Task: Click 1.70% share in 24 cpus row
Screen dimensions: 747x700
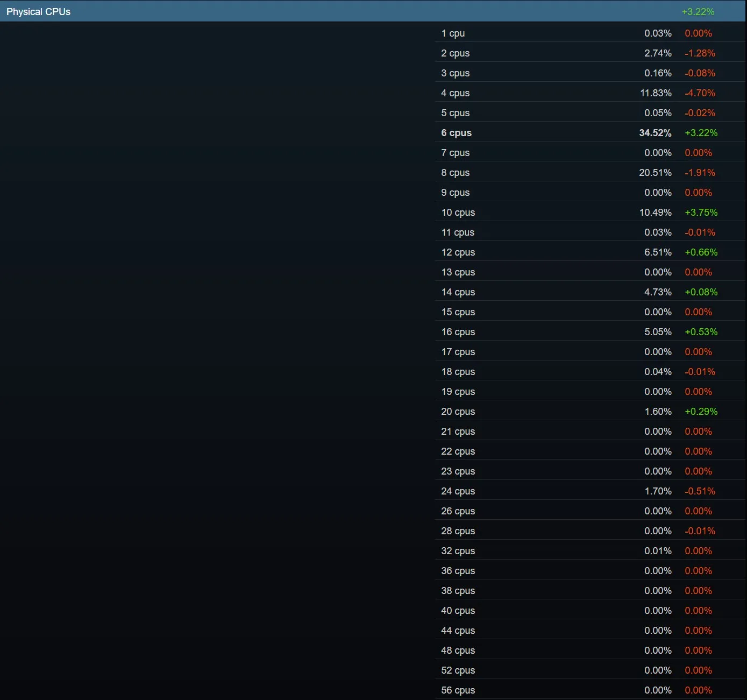Action: click(x=658, y=491)
